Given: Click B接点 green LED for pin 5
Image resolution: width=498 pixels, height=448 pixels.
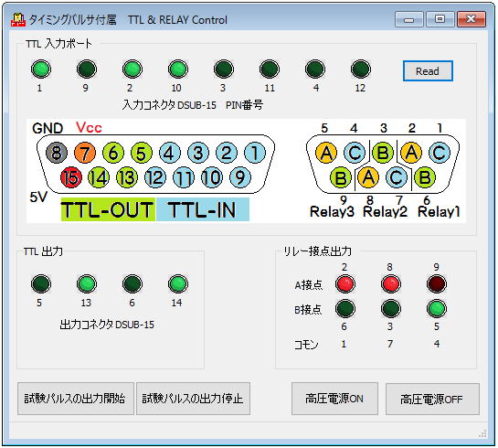Looking at the screenshot, I should pos(437,308).
